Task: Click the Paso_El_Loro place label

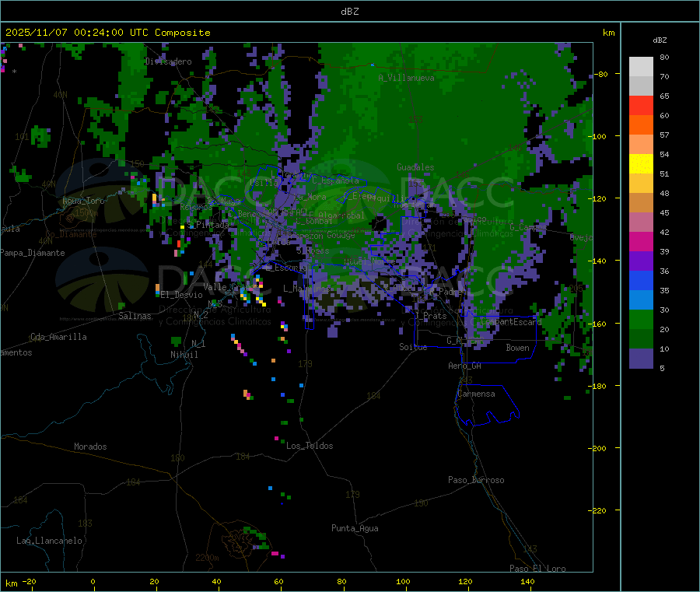Action: [537, 569]
